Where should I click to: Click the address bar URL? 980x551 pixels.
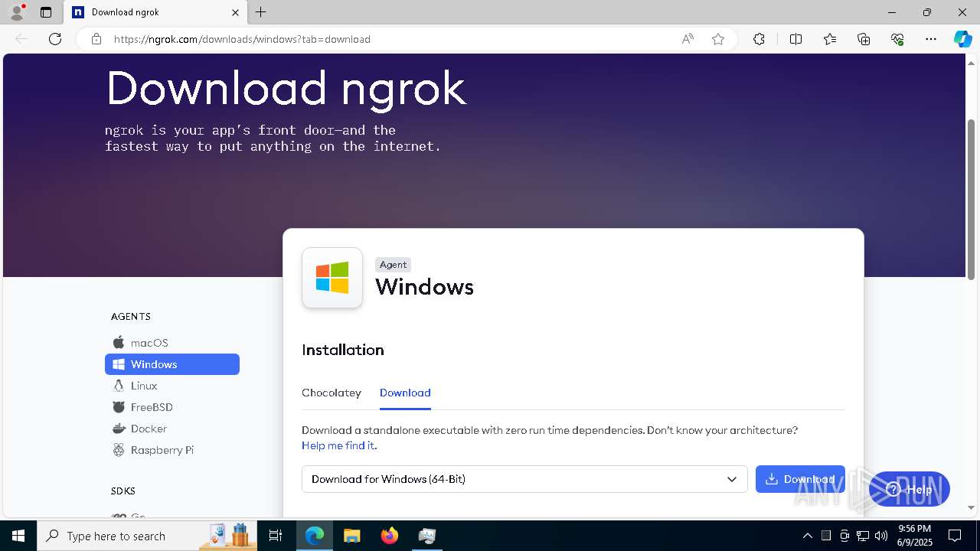242,39
